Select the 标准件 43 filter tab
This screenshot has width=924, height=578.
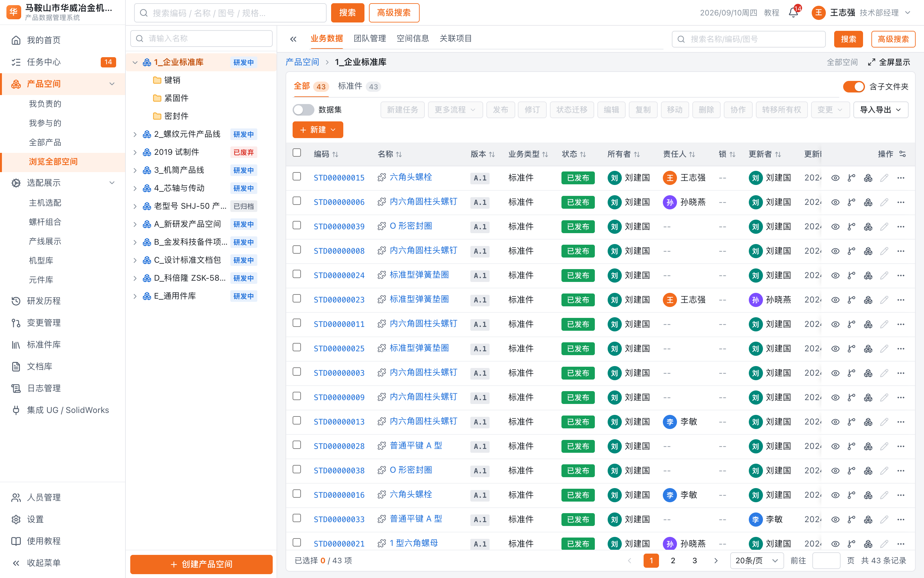click(359, 86)
